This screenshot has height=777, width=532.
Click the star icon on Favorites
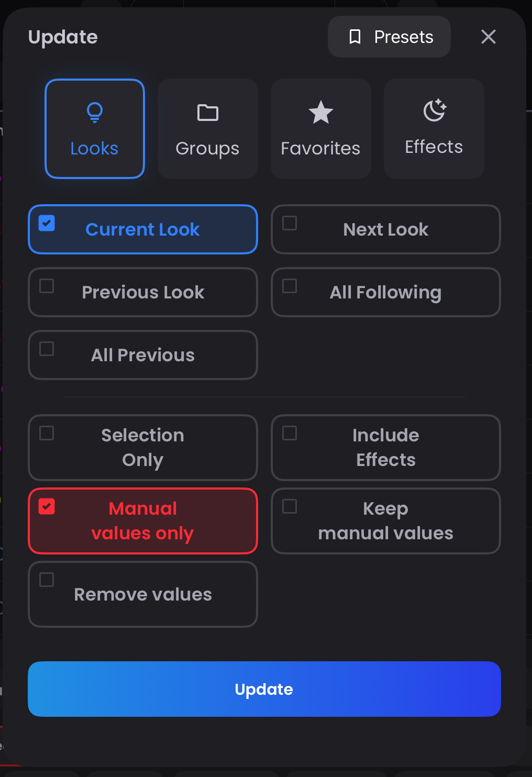click(x=321, y=112)
